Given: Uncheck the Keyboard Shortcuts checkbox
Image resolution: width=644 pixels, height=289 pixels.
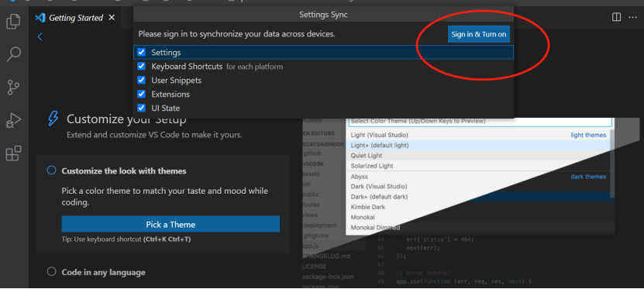Looking at the screenshot, I should tap(141, 66).
